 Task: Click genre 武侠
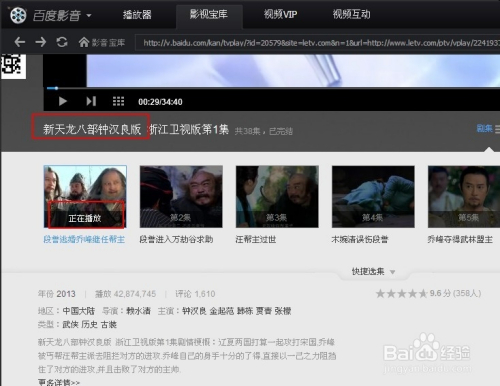click(x=70, y=324)
